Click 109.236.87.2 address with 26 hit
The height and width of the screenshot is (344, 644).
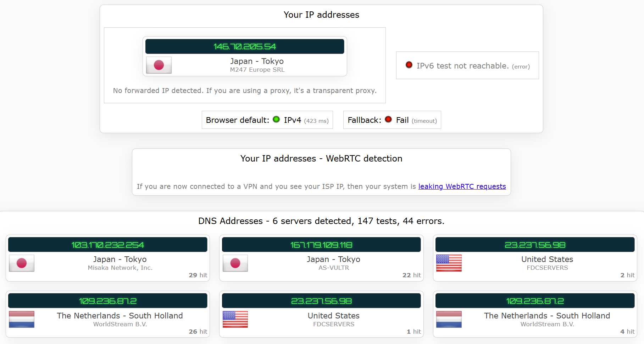[x=108, y=301]
